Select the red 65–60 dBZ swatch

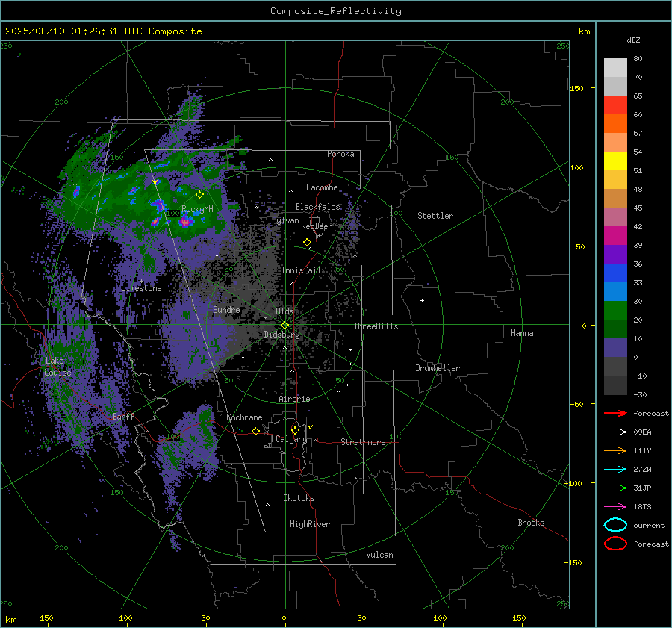point(615,105)
